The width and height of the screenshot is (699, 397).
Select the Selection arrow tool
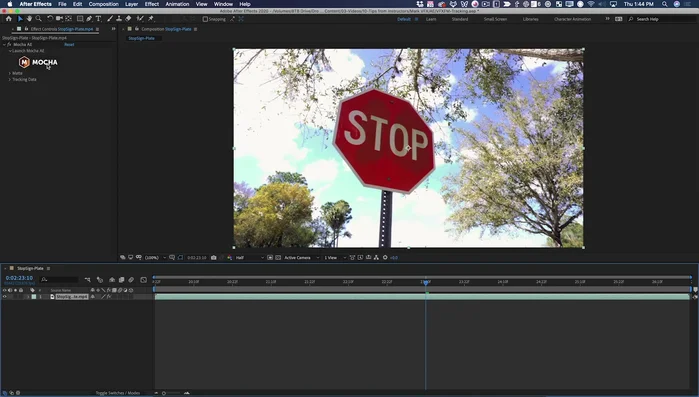click(20, 19)
